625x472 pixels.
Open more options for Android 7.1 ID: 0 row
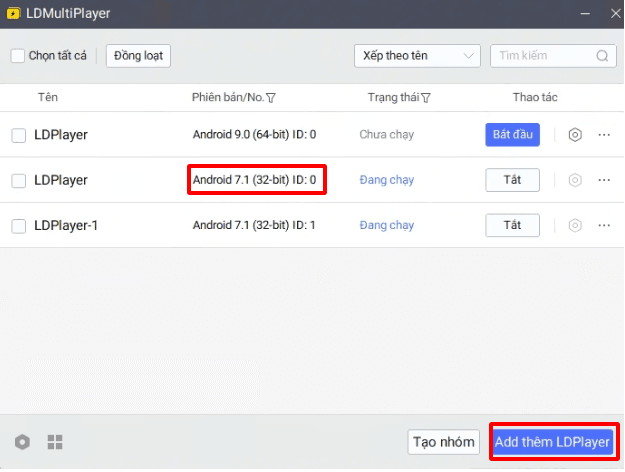click(x=604, y=180)
